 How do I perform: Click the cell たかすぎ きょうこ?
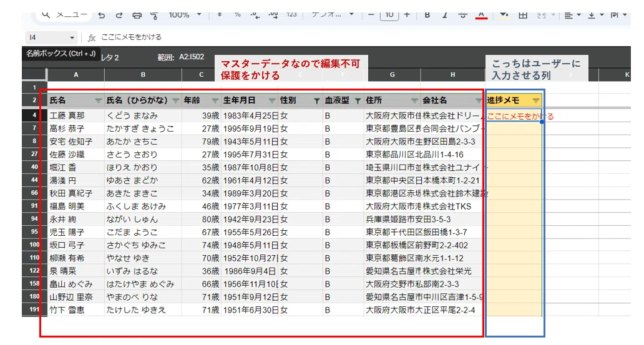coord(143,129)
